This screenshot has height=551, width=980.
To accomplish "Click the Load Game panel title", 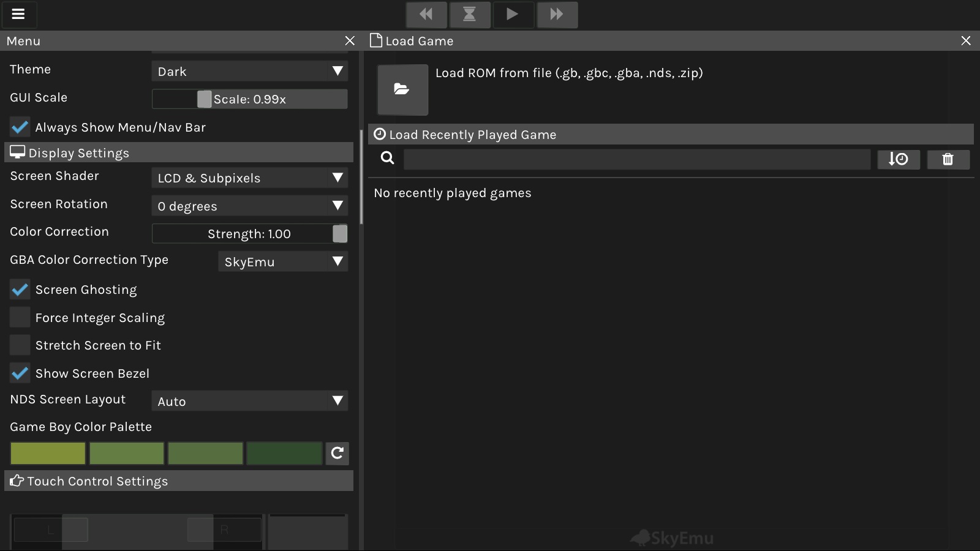I will pyautogui.click(x=419, y=40).
